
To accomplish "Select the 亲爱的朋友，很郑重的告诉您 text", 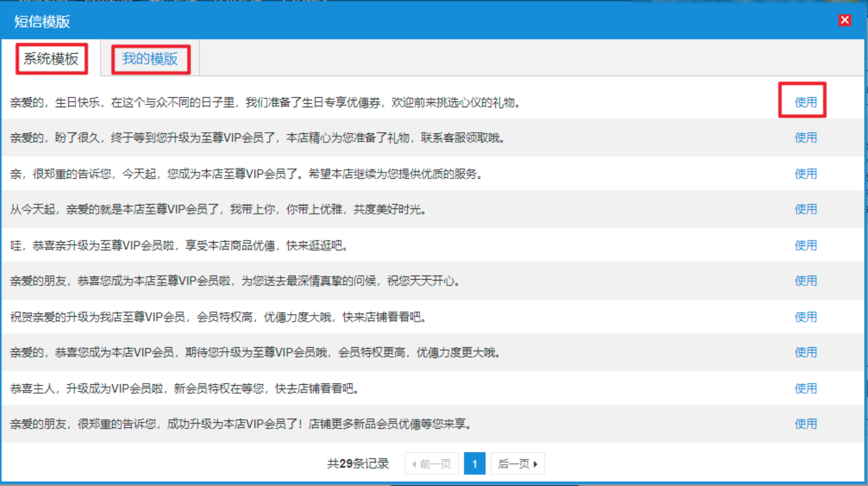I will (x=241, y=424).
